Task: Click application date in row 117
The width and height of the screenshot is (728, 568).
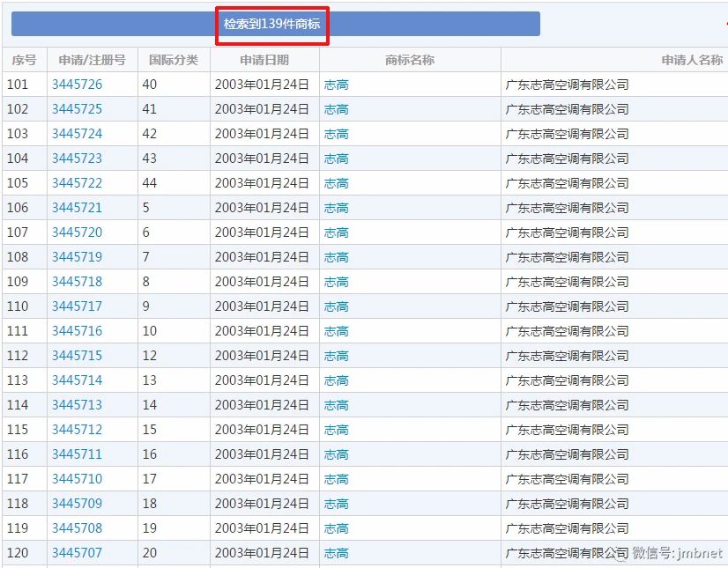Action: (262, 478)
